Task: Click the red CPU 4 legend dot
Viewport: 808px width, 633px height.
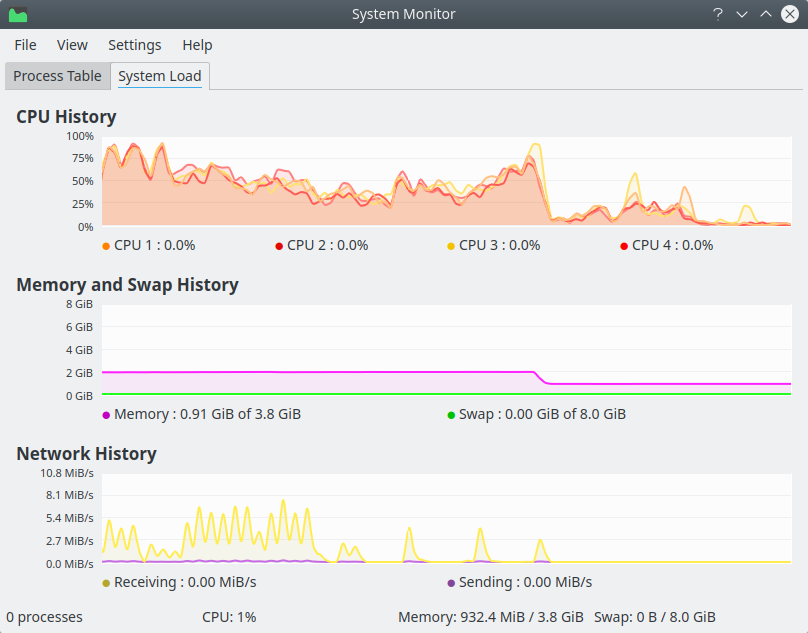Action: (x=624, y=246)
